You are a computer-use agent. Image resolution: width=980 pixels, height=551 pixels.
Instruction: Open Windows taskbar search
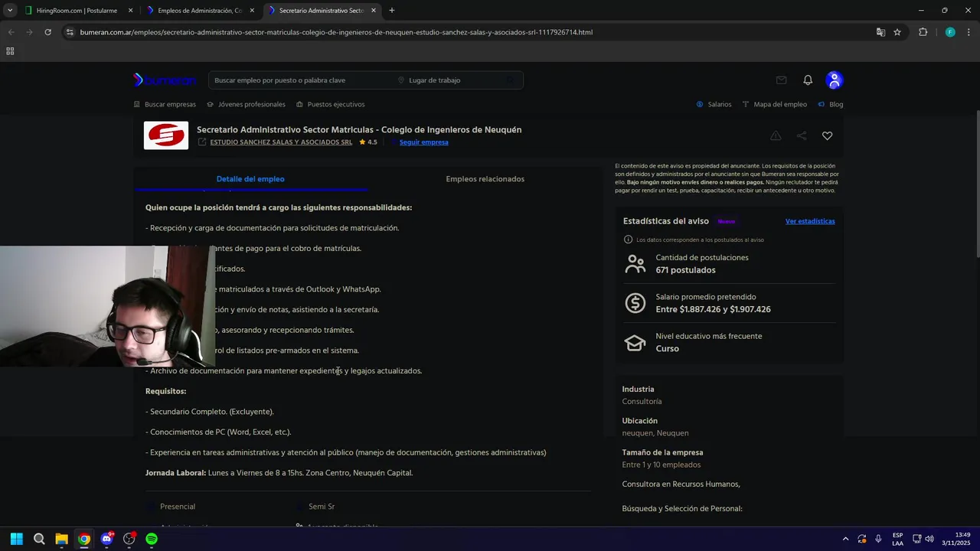39,539
